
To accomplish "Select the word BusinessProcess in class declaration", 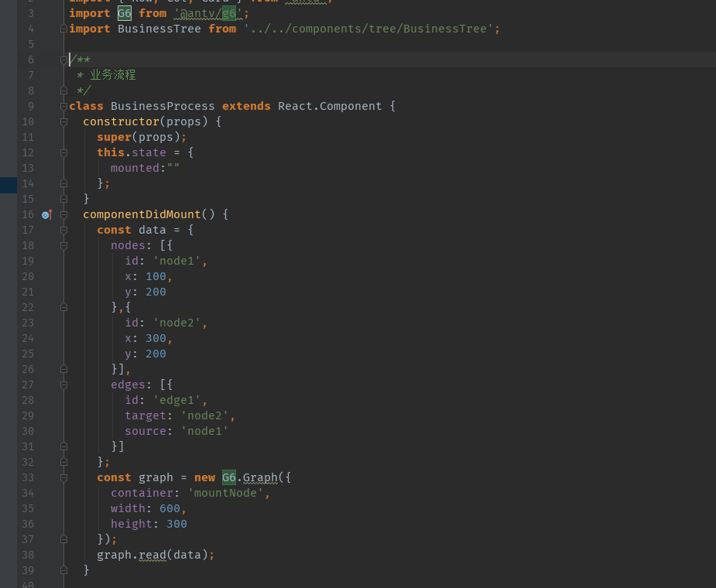I will (163, 106).
